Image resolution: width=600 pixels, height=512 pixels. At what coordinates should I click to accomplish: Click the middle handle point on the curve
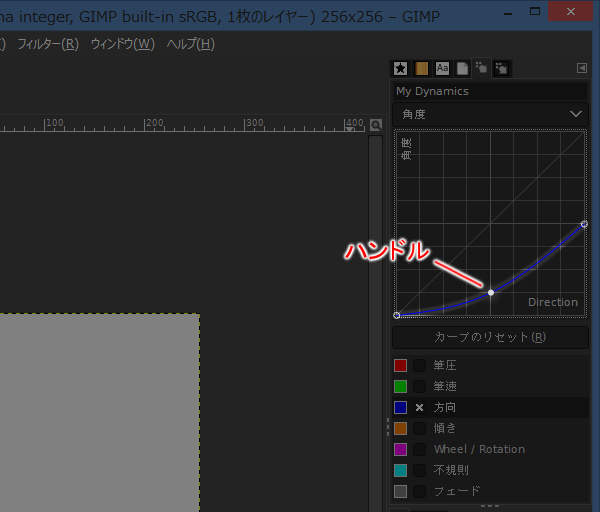point(491,292)
